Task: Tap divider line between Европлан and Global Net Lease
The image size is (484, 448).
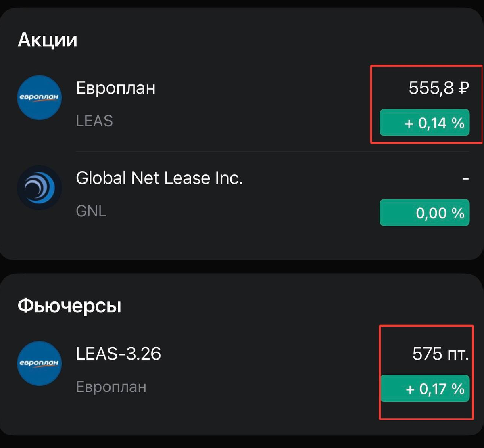Action: point(272,152)
